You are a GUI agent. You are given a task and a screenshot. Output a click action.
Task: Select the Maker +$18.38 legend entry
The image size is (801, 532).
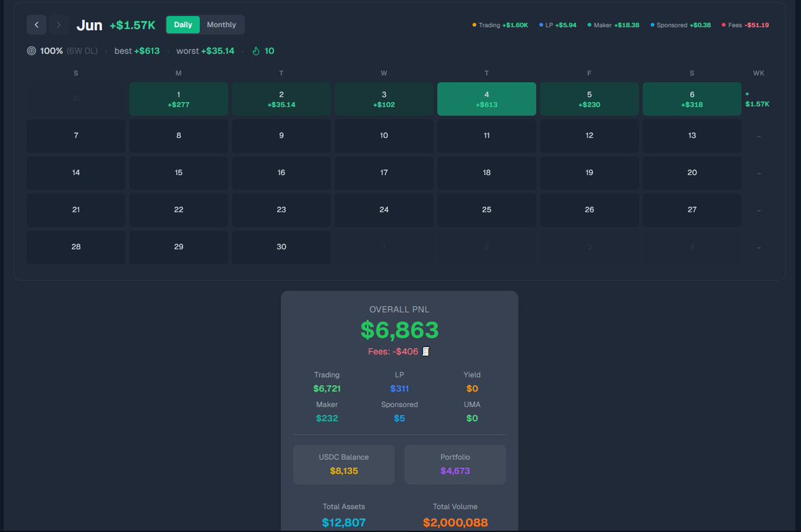[613, 25]
